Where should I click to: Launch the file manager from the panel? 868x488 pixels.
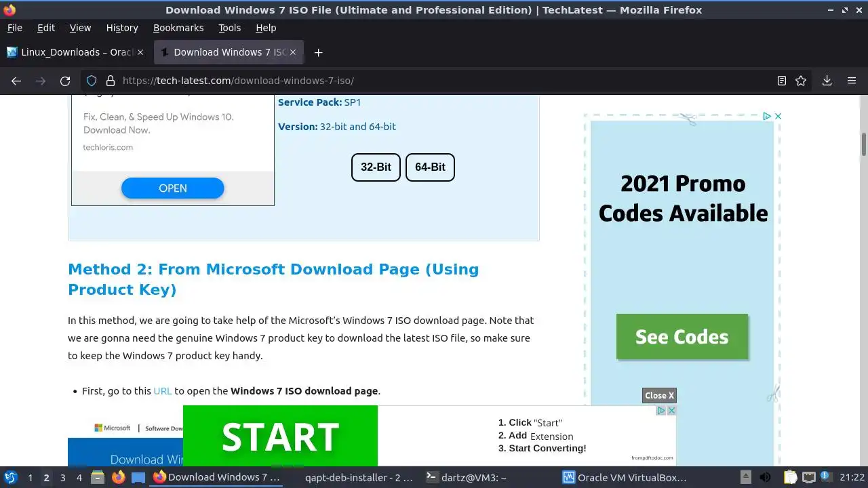[98, 477]
